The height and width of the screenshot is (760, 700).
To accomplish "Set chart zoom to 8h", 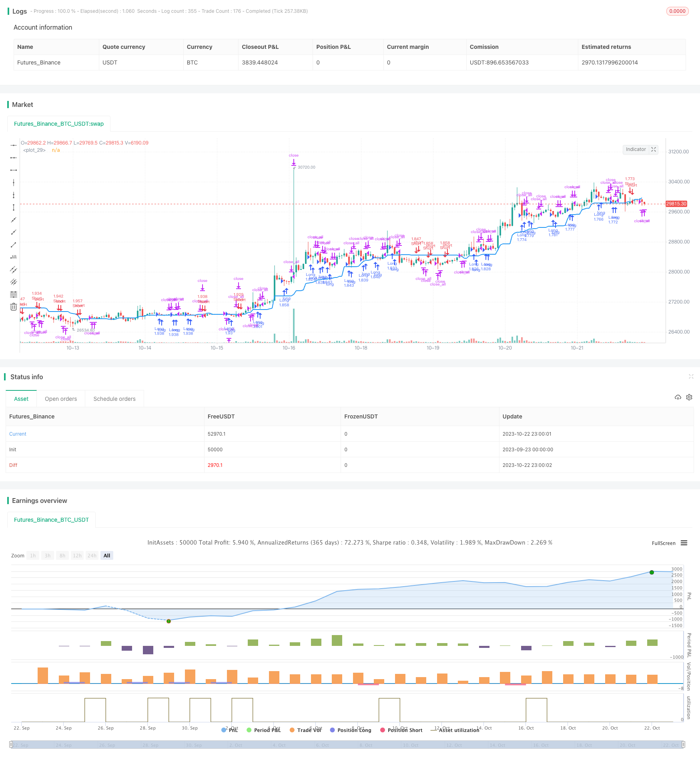I will [62, 555].
